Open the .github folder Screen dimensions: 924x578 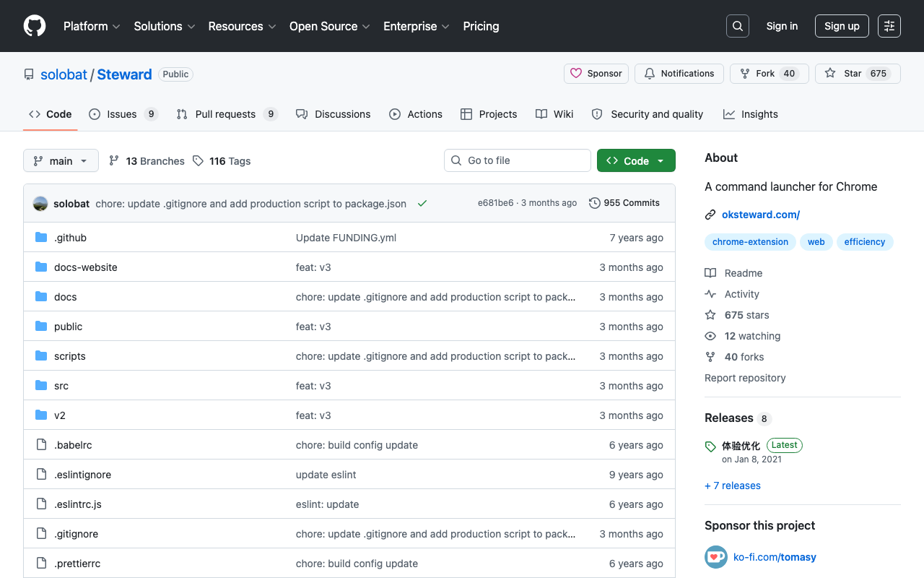coord(70,238)
